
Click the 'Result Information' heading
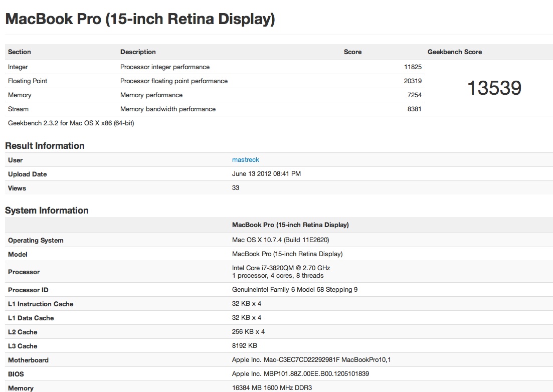45,145
